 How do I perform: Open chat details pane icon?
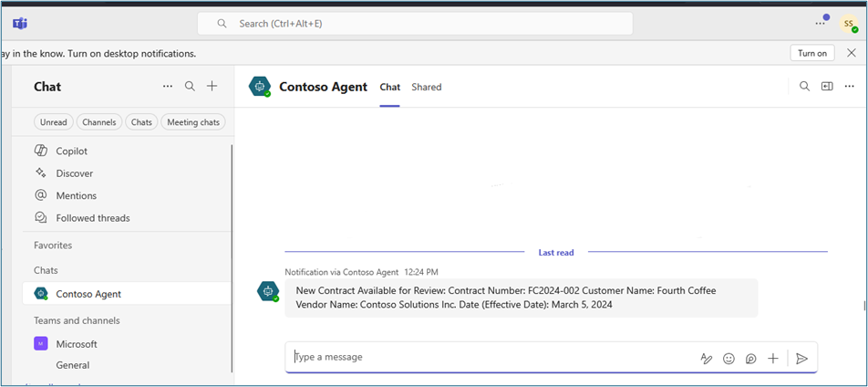[827, 86]
